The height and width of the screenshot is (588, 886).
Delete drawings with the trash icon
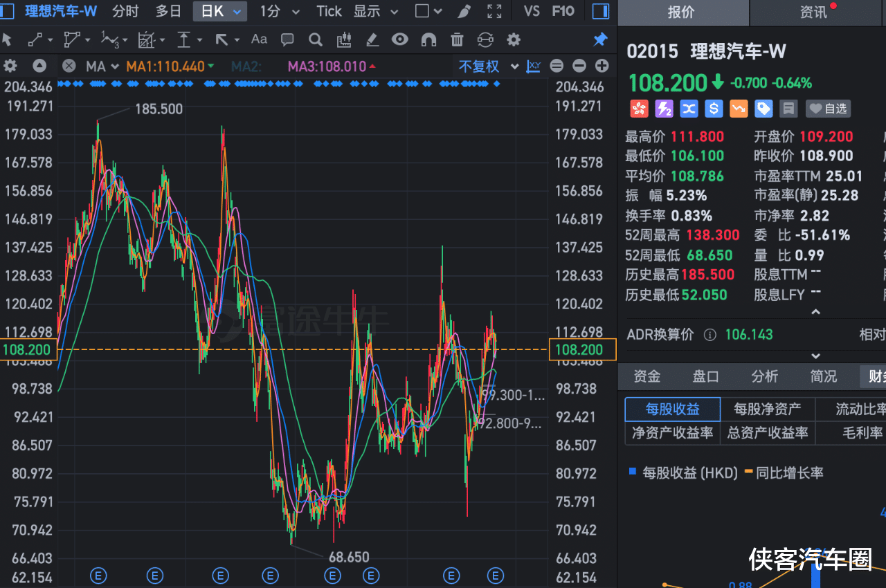point(457,39)
